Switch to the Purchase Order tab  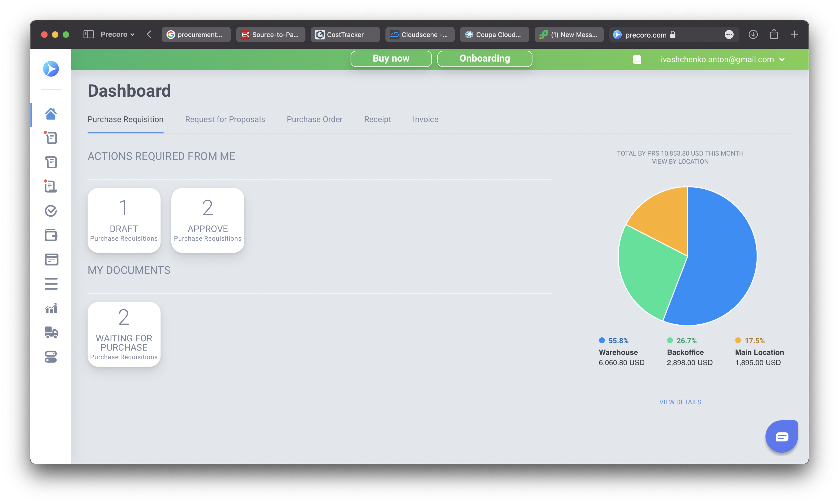[314, 120]
